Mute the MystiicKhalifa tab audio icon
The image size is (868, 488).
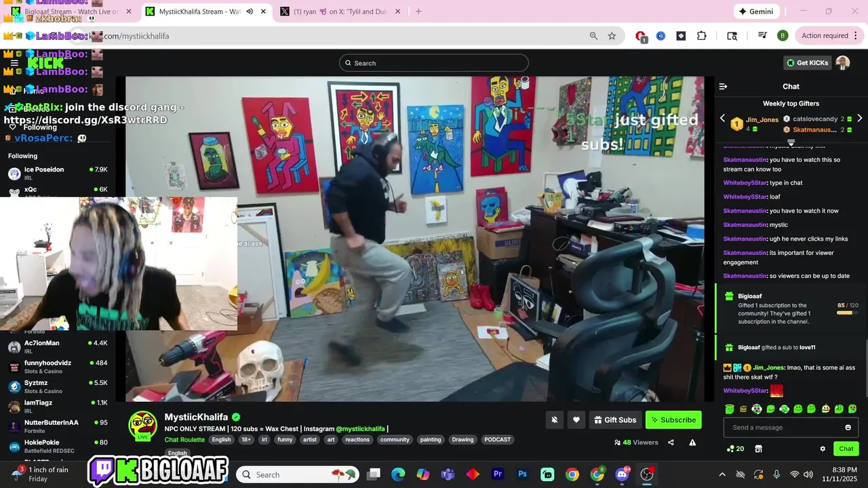pos(249,12)
